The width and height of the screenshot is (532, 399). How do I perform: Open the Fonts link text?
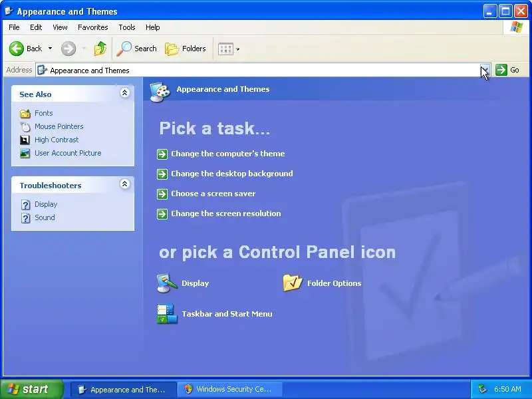(x=44, y=113)
